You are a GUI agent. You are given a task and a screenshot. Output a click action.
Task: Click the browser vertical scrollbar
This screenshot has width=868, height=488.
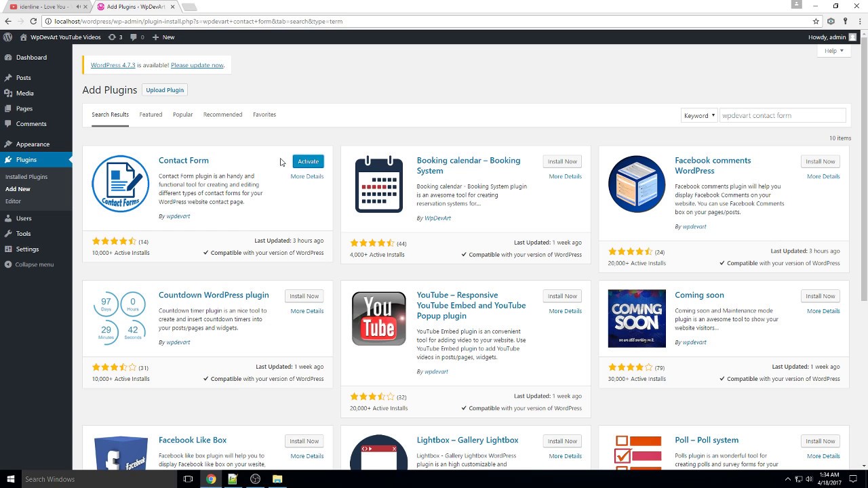864,169
